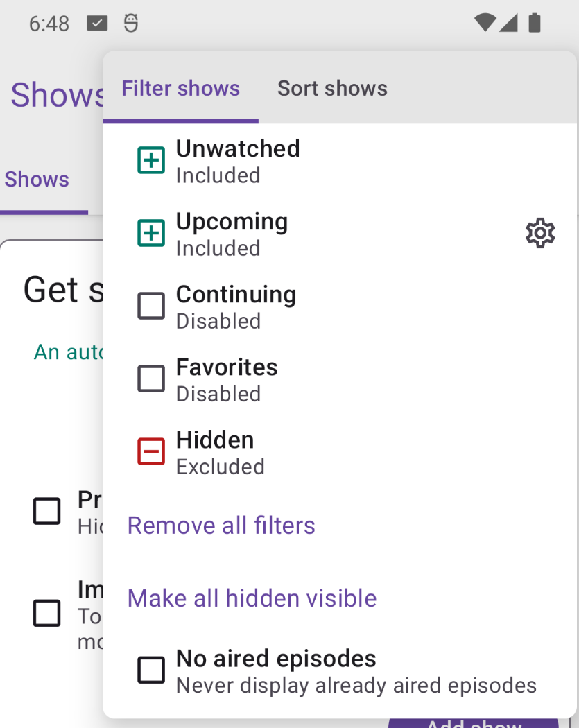Tap the face-shaped status bar icon
579x728 pixels.
(x=131, y=23)
